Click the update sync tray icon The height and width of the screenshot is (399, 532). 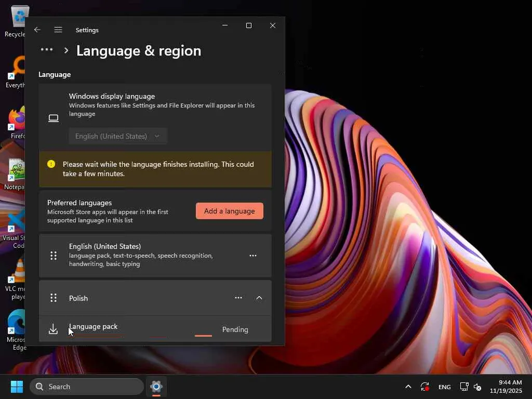(425, 387)
